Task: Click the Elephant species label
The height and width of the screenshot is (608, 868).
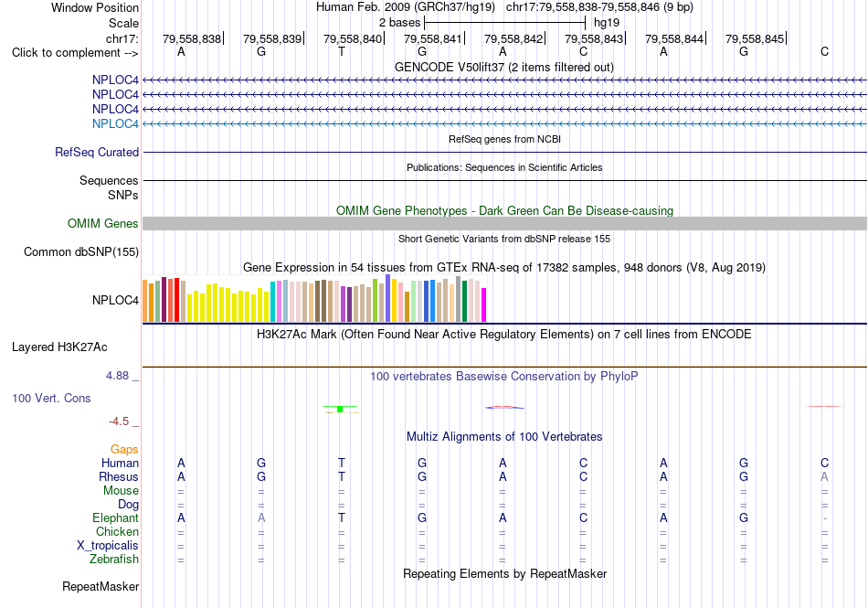Action: (x=115, y=517)
